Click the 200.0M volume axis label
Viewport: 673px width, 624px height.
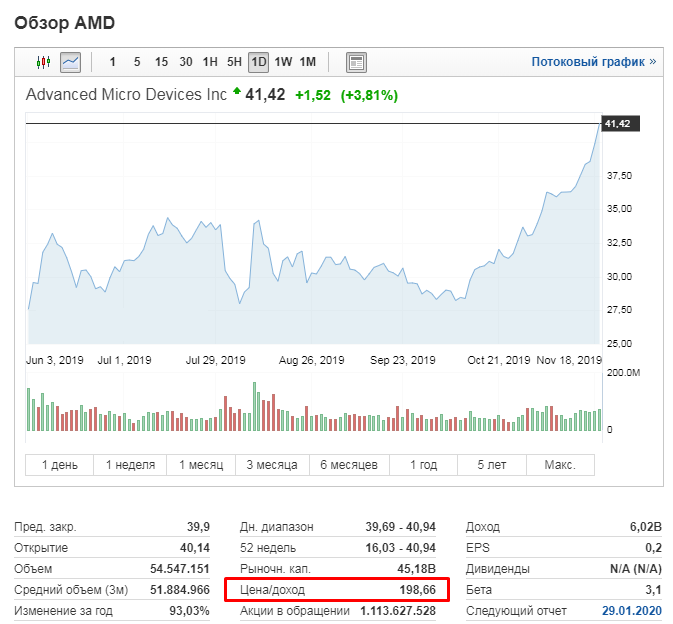[623, 373]
